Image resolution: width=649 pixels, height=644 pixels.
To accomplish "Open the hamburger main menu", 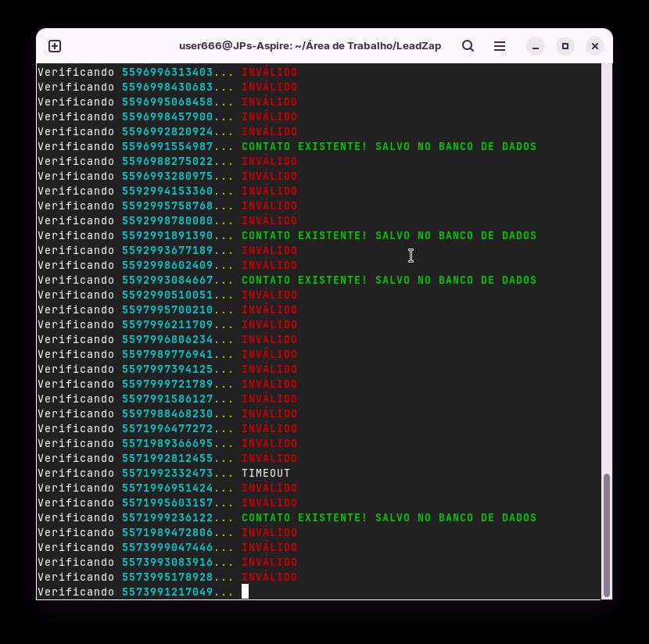I will click(500, 46).
